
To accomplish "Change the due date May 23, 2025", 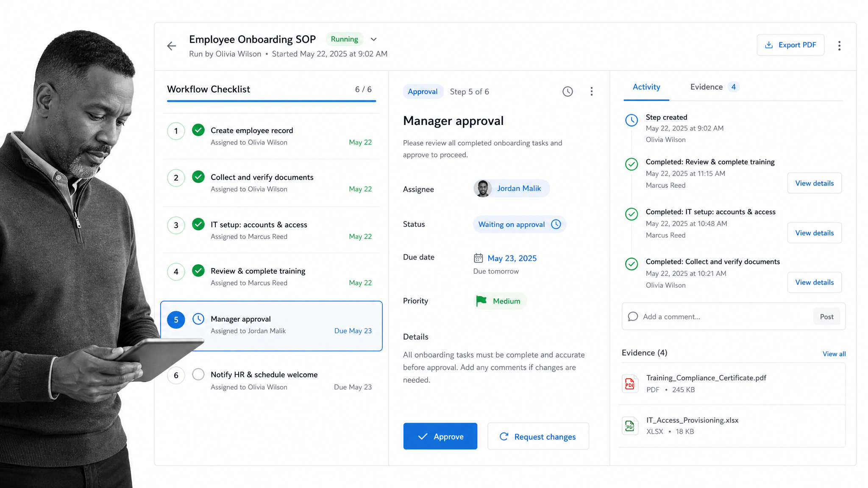I will (512, 258).
